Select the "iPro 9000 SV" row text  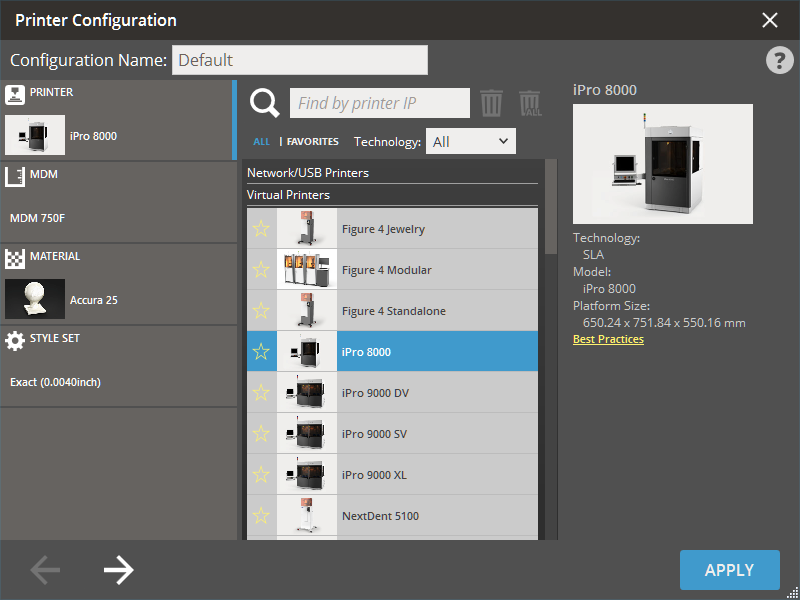(x=374, y=434)
